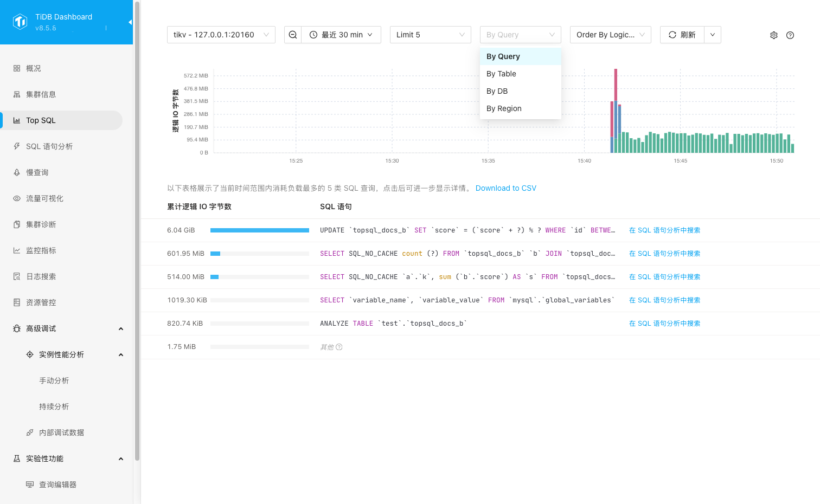This screenshot has width=820, height=504.
Task: Open the Order By Logic dropdown
Action: pos(611,35)
